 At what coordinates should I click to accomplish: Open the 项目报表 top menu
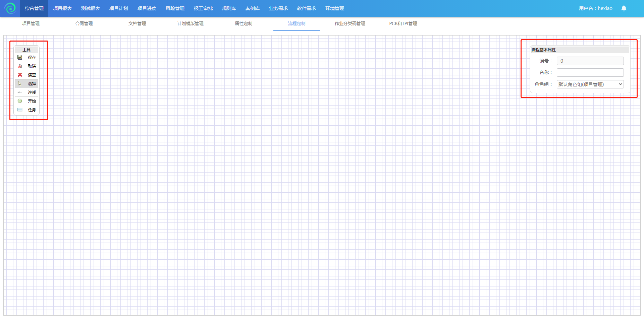(x=62, y=8)
